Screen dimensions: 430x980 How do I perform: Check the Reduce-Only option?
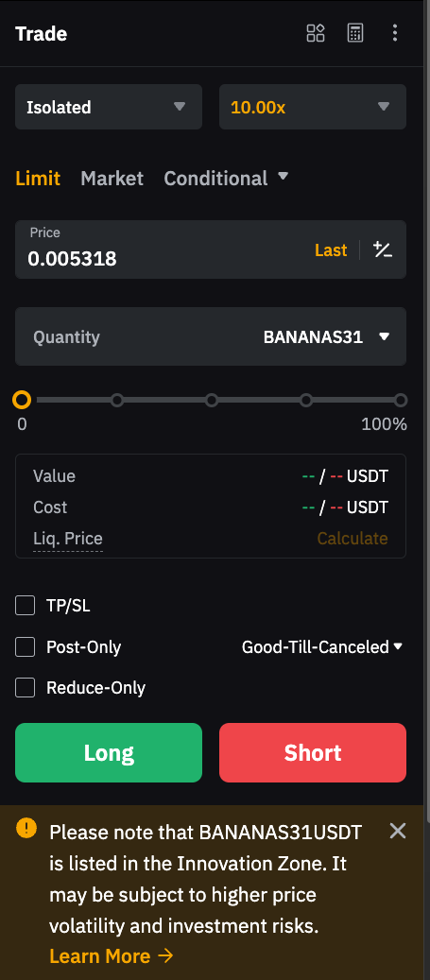pyautogui.click(x=25, y=687)
